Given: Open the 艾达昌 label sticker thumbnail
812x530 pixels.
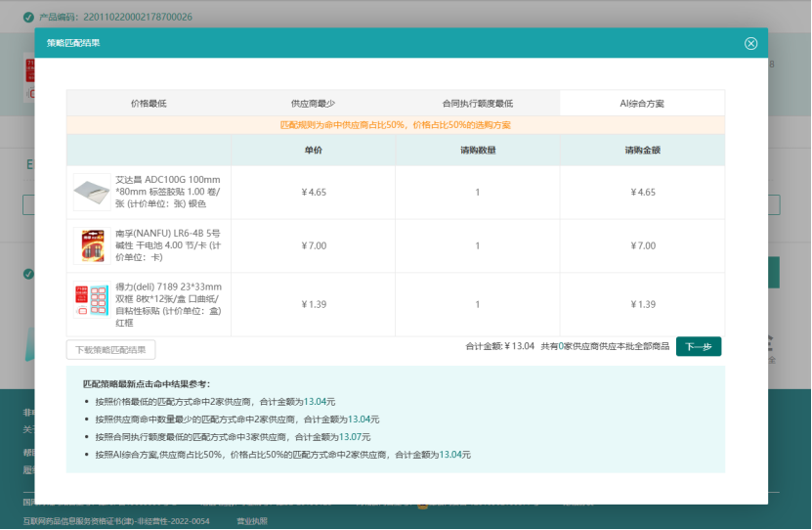Looking at the screenshot, I should 92,192.
